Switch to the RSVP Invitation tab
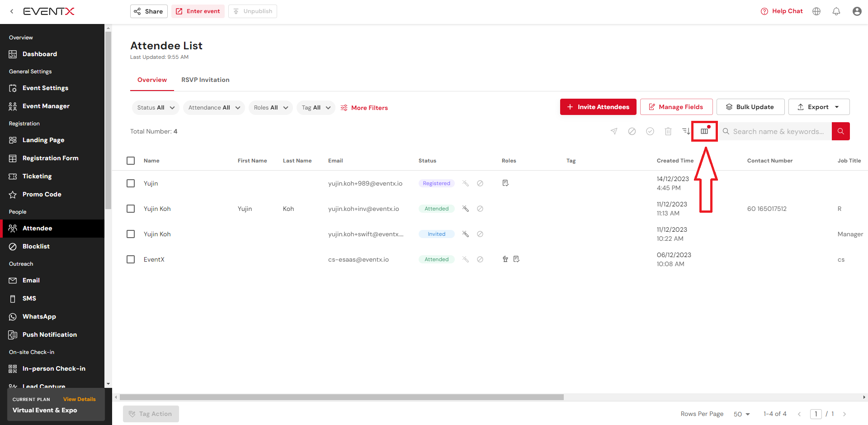This screenshot has width=868, height=425. (x=205, y=80)
